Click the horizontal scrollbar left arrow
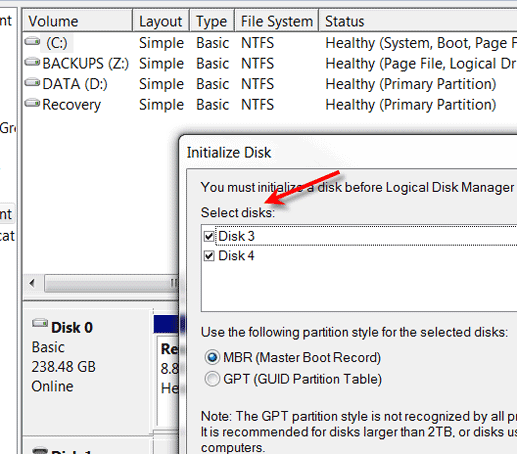This screenshot has height=454, width=517. (x=32, y=284)
